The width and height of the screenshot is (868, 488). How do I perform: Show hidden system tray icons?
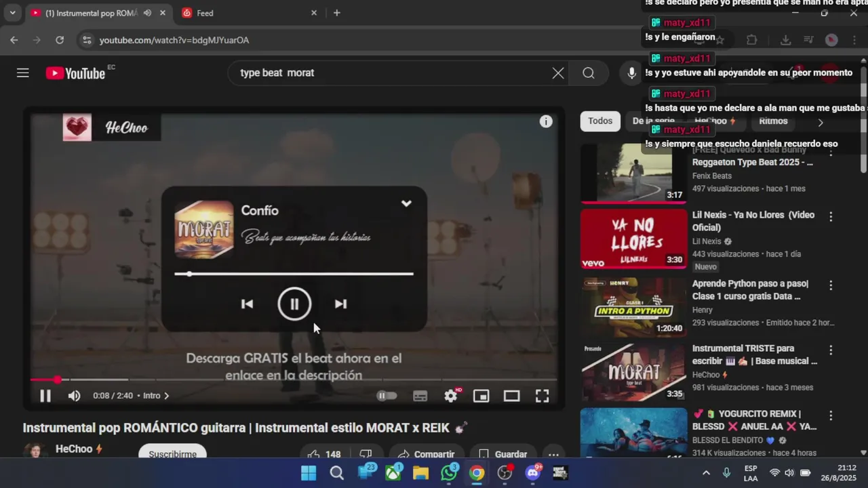[706, 473]
